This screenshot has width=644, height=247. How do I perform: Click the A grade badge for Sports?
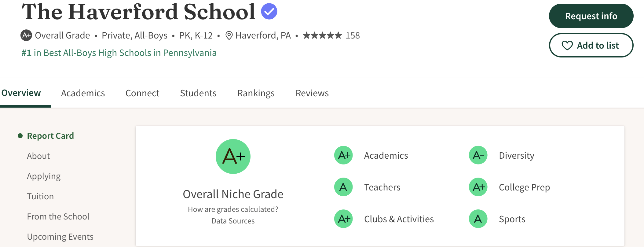pos(478,219)
